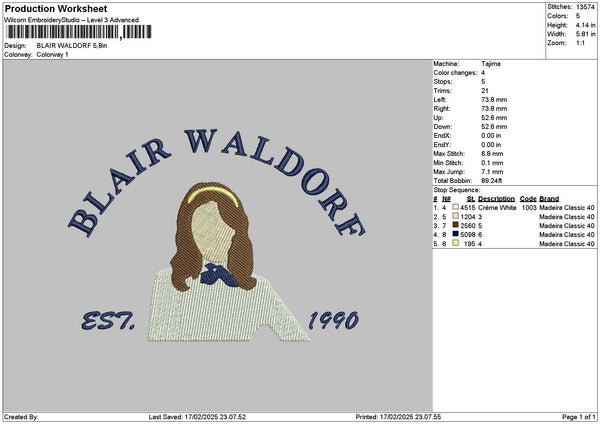Click the 'Left:' measurement label
Viewport: 600px width, 424px height.
440,100
